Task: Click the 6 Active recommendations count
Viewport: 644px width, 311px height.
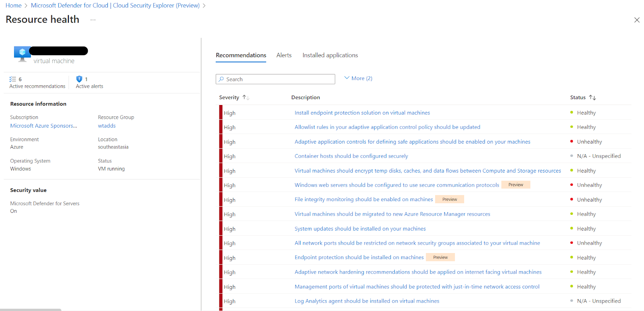Action: pyautogui.click(x=20, y=79)
